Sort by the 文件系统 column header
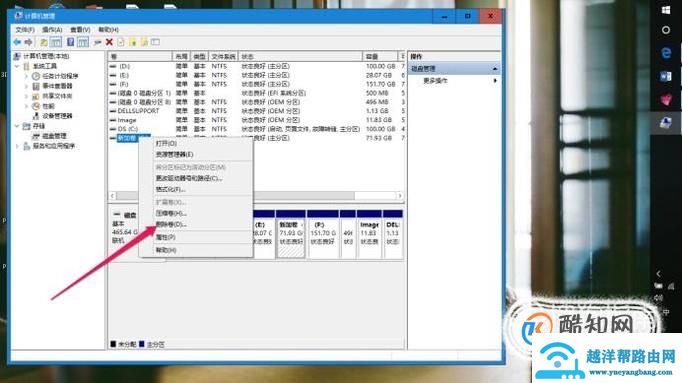The width and height of the screenshot is (682, 383). (x=223, y=57)
